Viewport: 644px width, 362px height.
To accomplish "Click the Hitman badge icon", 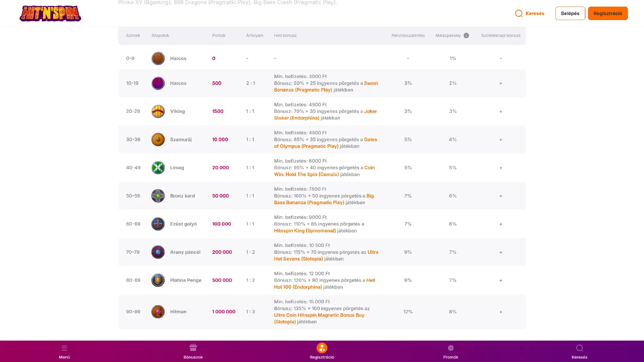I will (x=158, y=312).
